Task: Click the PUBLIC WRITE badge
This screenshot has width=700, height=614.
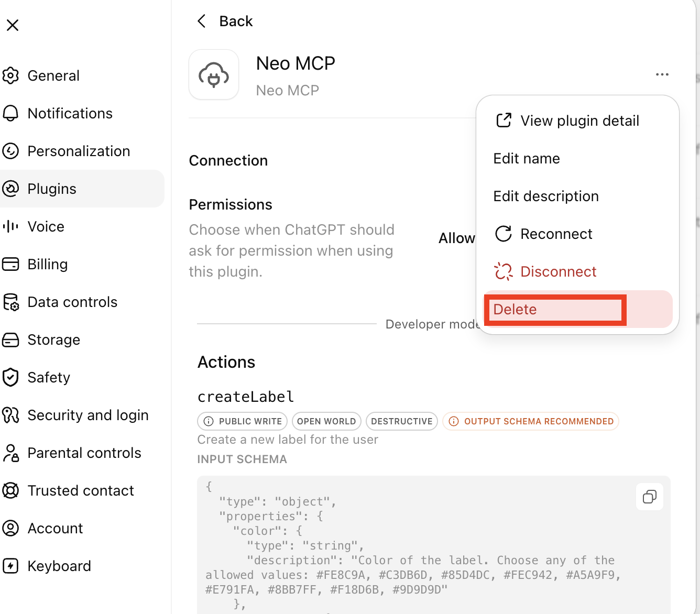Action: point(242,421)
